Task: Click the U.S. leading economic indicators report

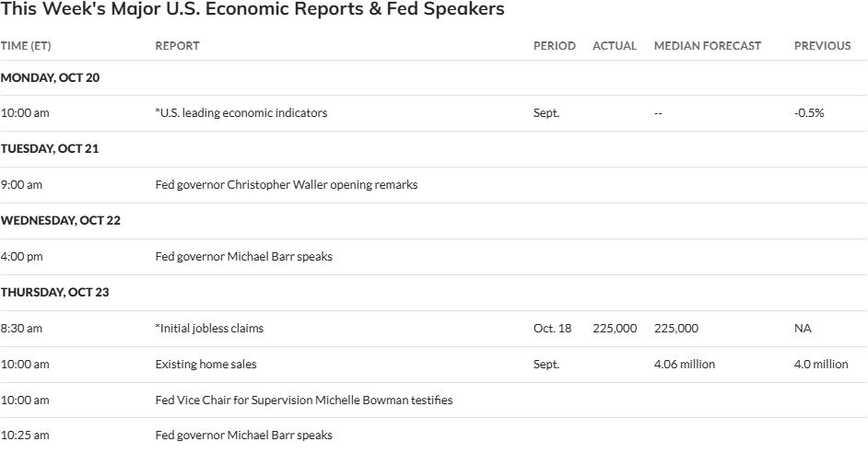Action: point(241,113)
